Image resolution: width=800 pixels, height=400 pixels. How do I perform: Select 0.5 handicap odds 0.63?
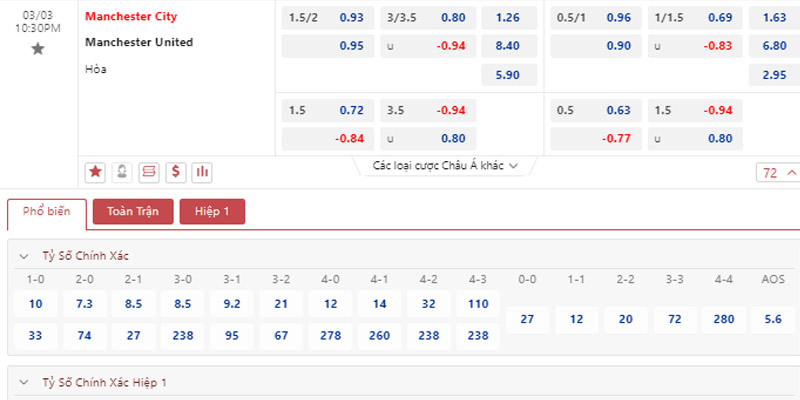pyautogui.click(x=596, y=110)
